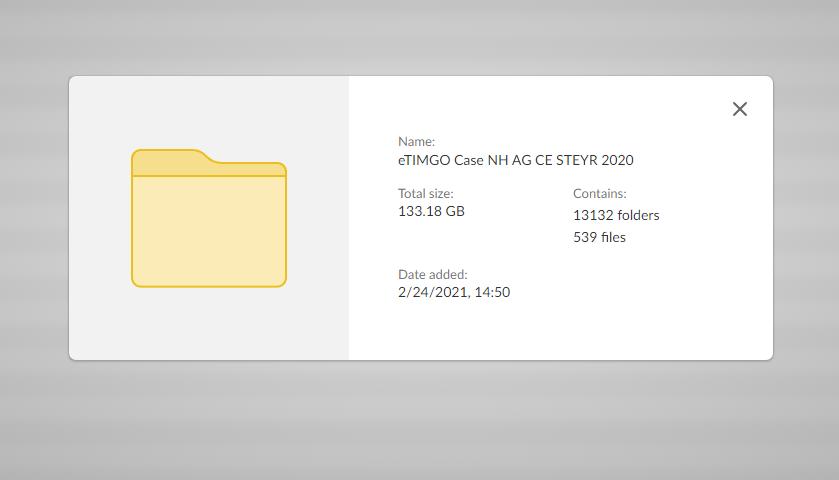This screenshot has height=480, width=839.
Task: Select folder name 'eTIMGO Case NH AG CE STEYR 2020'
Action: pos(515,160)
